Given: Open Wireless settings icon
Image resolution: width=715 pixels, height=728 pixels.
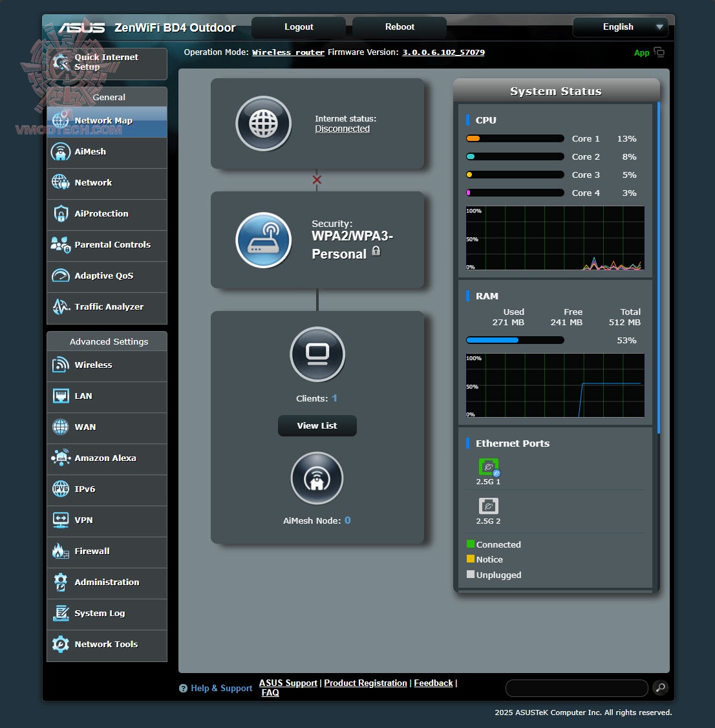Looking at the screenshot, I should click(x=61, y=365).
